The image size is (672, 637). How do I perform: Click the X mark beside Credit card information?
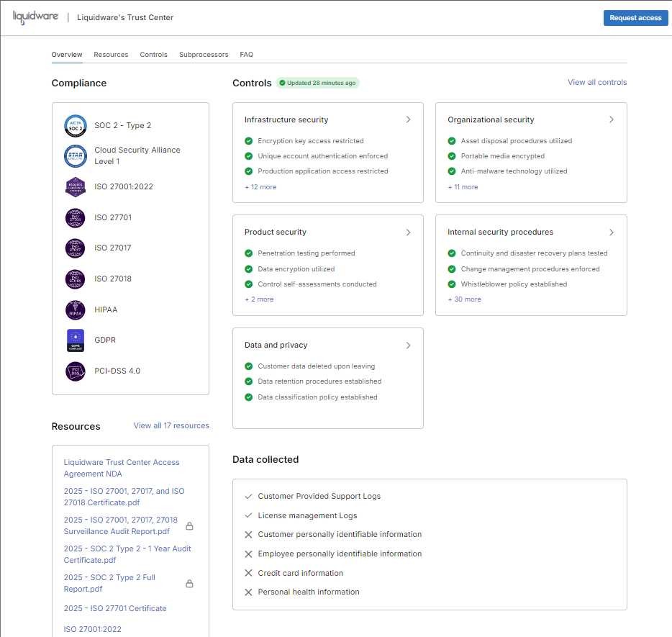[x=248, y=574]
